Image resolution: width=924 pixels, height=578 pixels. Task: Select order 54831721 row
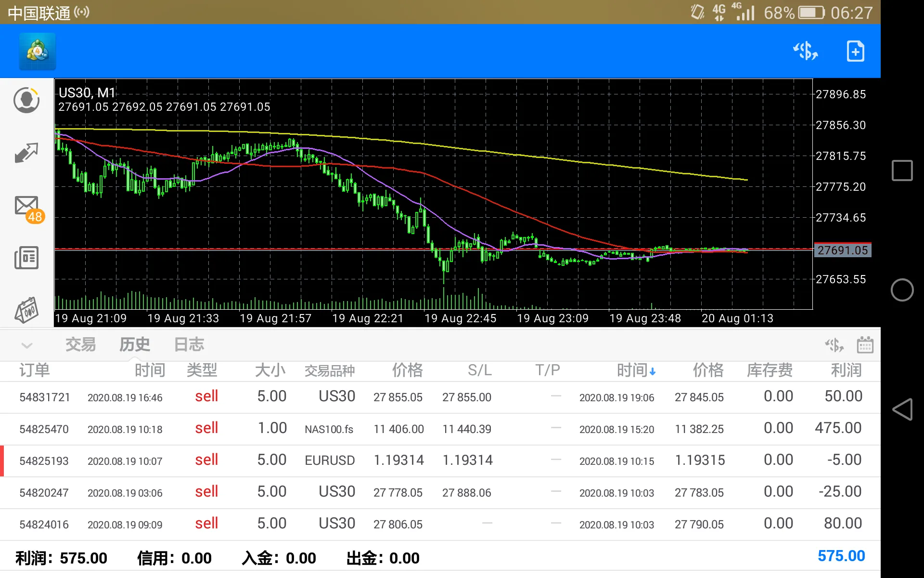pos(440,397)
